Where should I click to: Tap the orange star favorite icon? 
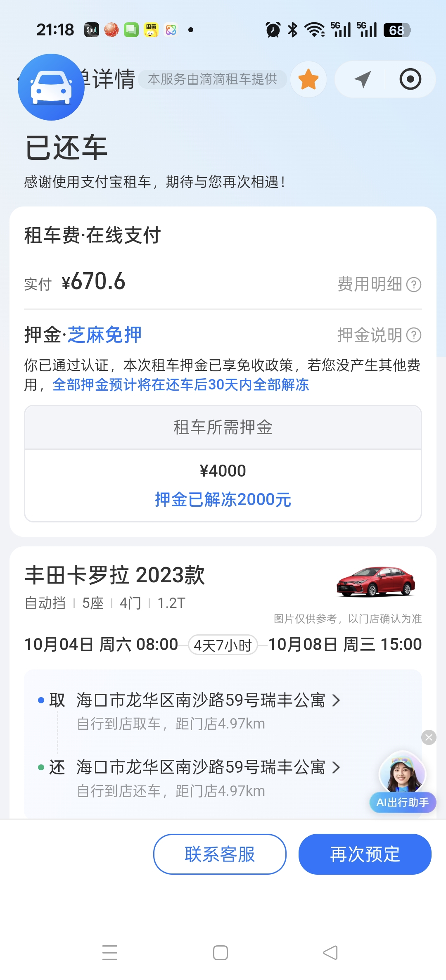tap(308, 79)
